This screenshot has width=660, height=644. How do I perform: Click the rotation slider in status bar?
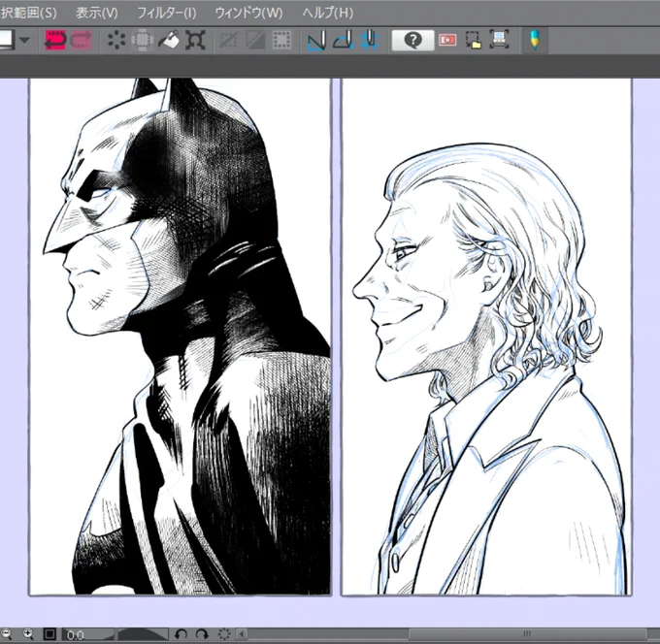(x=142, y=634)
